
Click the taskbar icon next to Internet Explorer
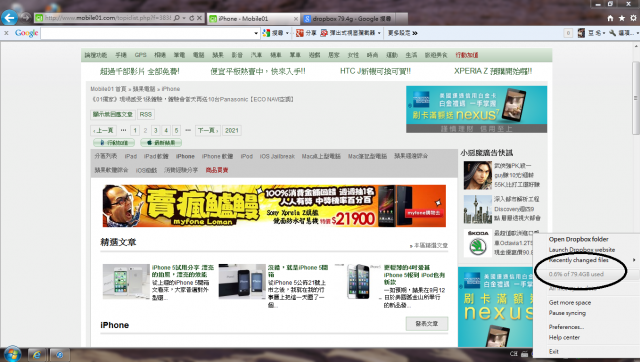click(60, 355)
